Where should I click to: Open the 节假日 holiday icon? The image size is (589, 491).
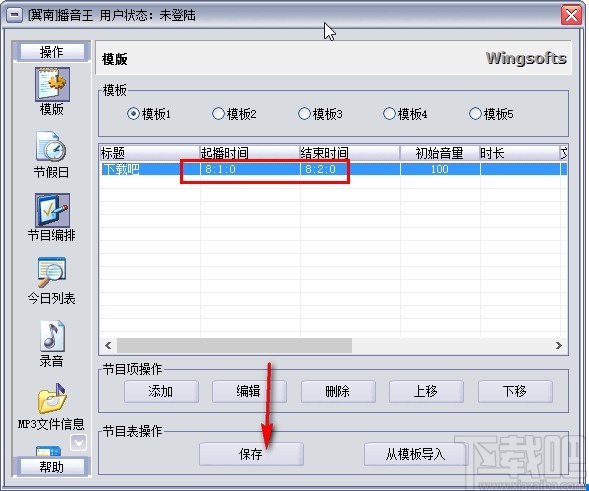[x=51, y=147]
